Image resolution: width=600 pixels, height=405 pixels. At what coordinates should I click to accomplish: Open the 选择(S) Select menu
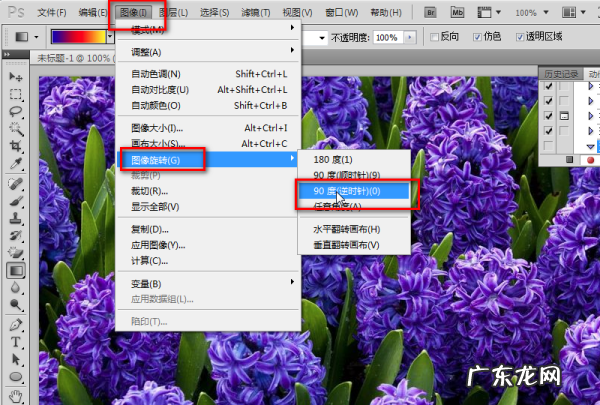(x=214, y=13)
